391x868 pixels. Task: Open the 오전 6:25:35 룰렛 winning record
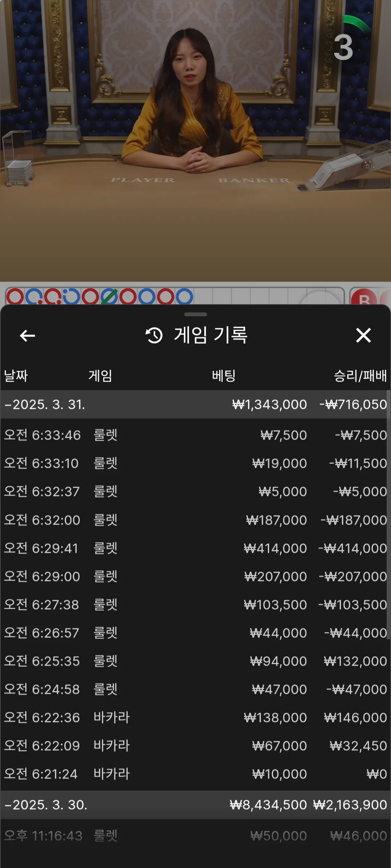click(195, 661)
